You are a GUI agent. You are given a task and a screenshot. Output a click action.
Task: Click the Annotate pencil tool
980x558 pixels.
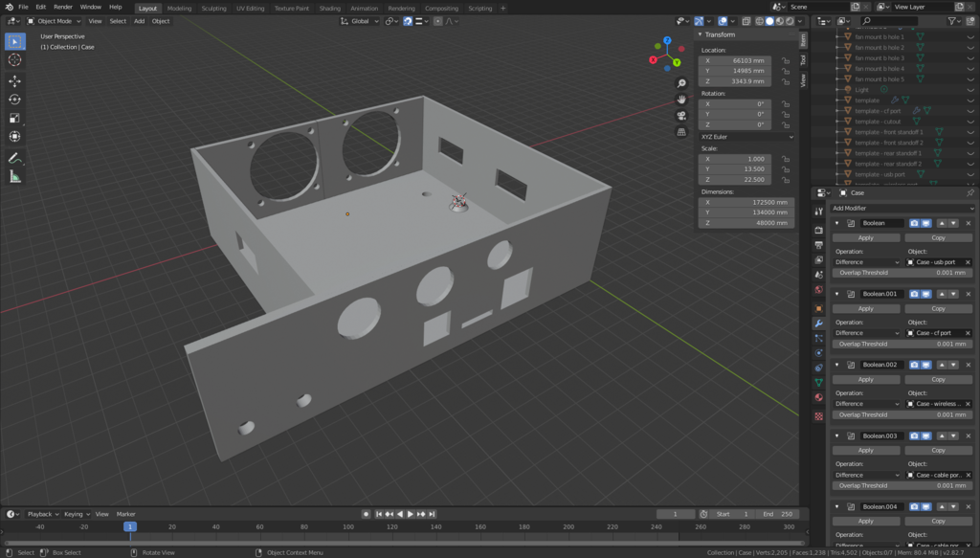click(x=15, y=158)
